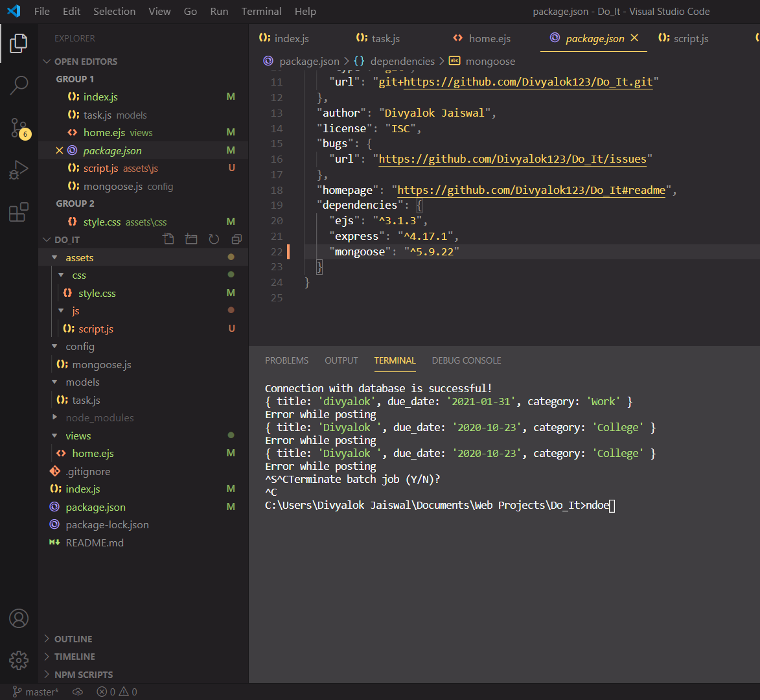Open the Run and Debug view

[x=18, y=170]
